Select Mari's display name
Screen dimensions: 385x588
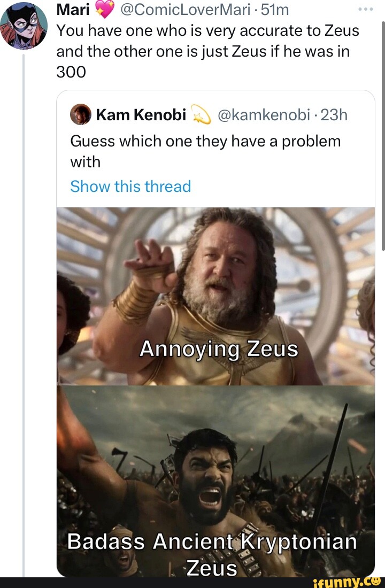(x=73, y=9)
